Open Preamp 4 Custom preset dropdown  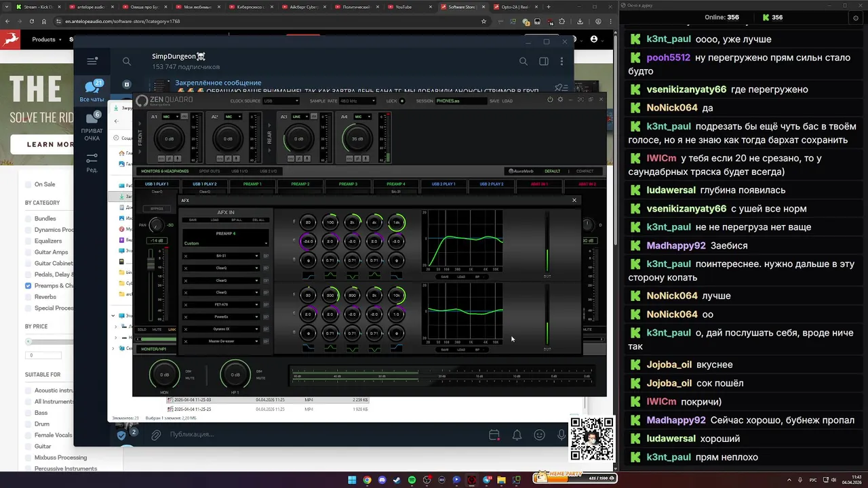[226, 243]
